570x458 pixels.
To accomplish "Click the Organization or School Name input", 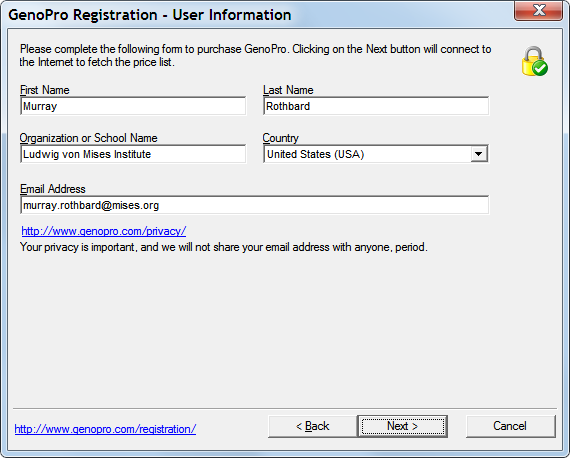I will pyautogui.click(x=133, y=154).
